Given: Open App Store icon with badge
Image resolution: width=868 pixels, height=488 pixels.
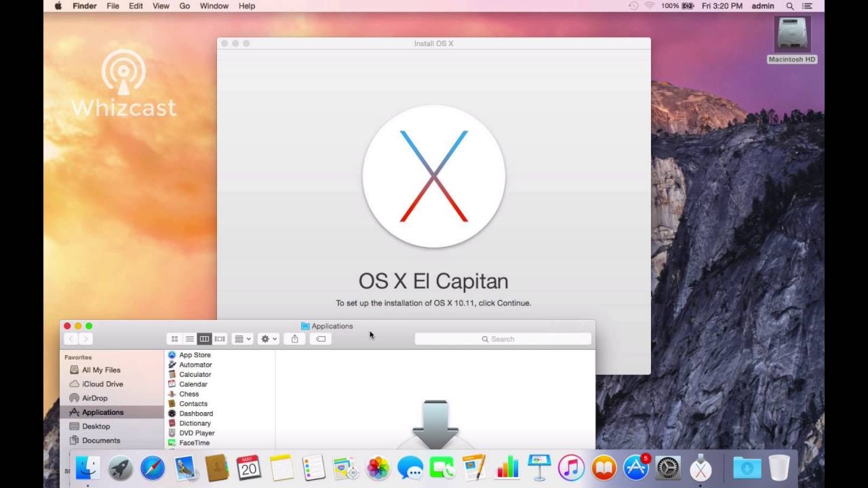Looking at the screenshot, I should tap(636, 468).
